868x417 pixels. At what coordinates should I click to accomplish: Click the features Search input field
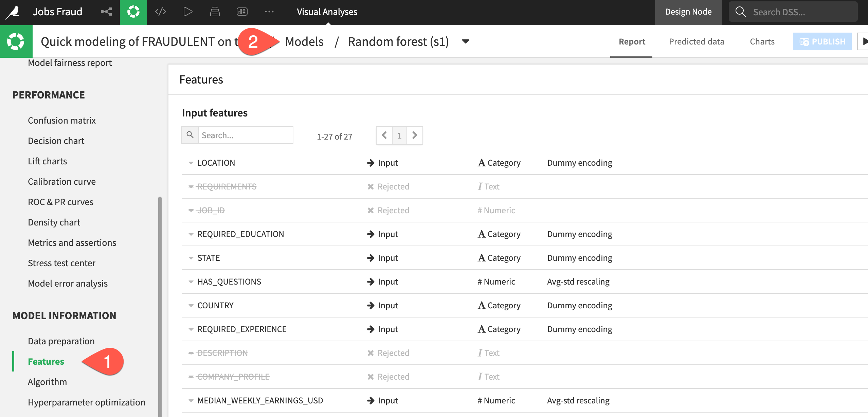(246, 135)
